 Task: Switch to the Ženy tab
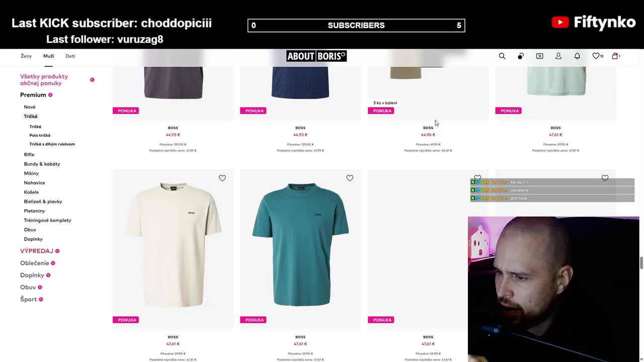[x=26, y=56]
